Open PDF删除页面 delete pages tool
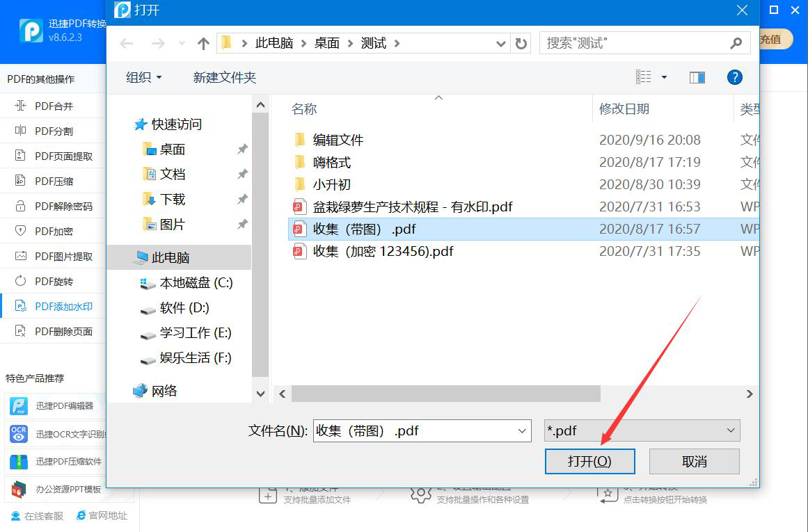The width and height of the screenshot is (808, 532). tap(53, 331)
